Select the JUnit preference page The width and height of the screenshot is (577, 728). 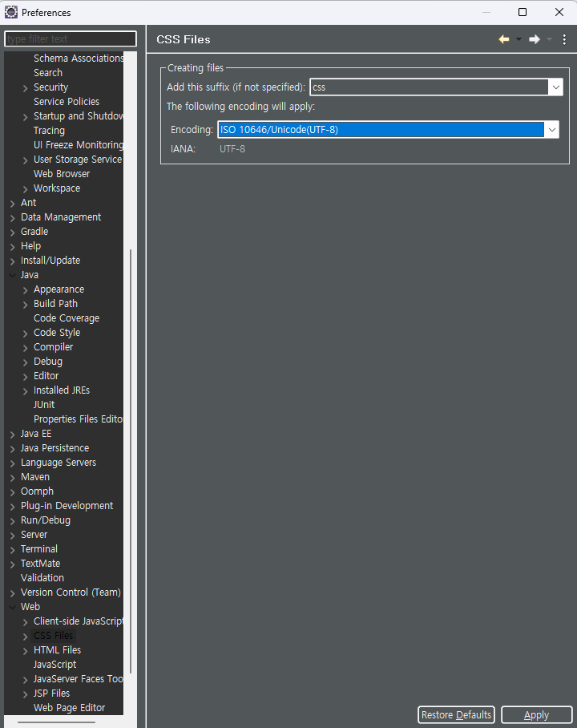(x=44, y=405)
